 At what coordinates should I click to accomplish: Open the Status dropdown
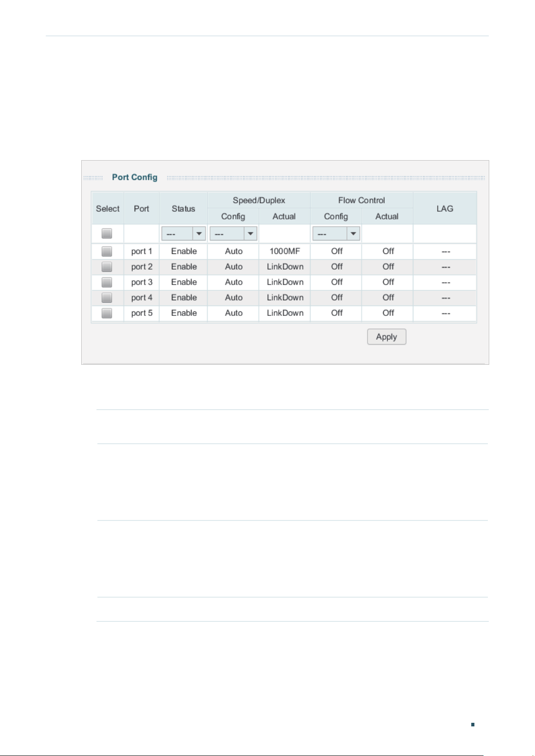point(184,234)
